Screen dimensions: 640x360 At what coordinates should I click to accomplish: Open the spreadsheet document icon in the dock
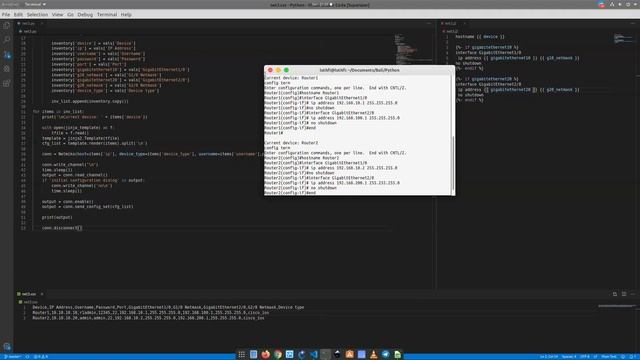[x=398, y=354]
